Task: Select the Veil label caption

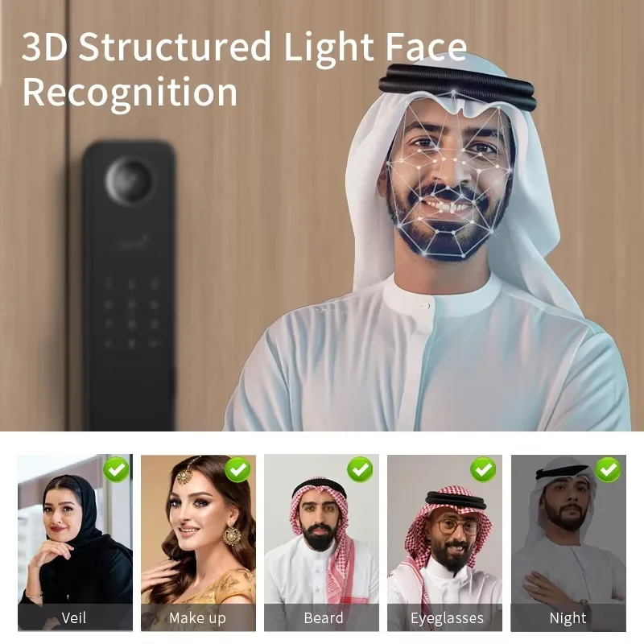Action: pyautogui.click(x=75, y=617)
